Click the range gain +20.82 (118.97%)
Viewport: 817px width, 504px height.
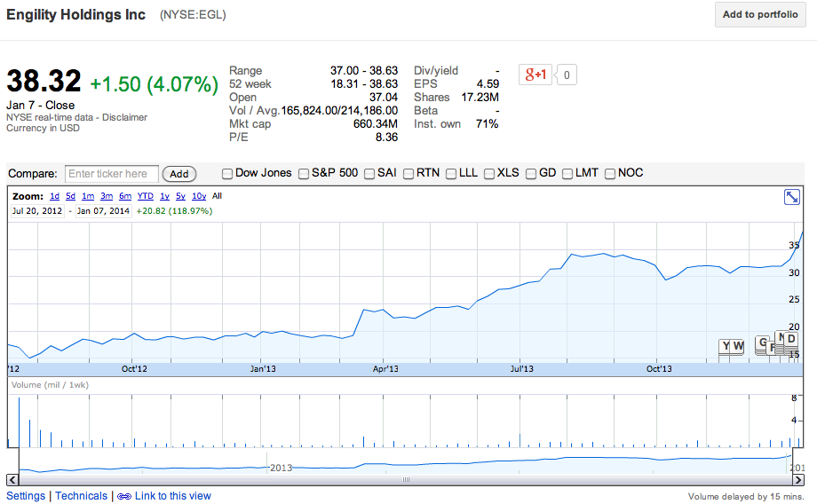(175, 211)
